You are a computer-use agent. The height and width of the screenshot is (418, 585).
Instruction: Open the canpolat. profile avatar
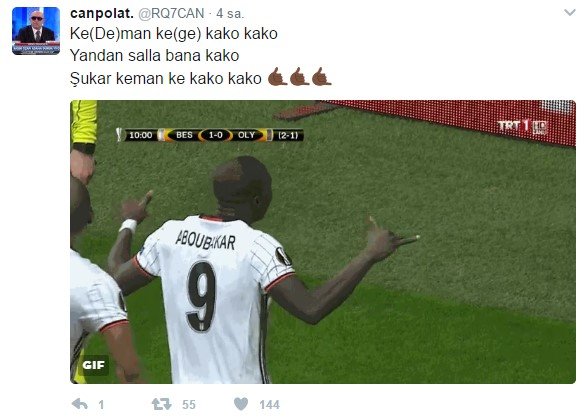pyautogui.click(x=36, y=31)
